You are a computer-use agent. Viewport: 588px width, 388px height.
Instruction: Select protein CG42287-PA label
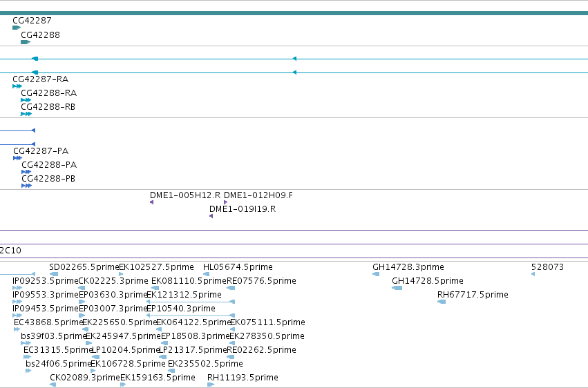tap(41, 151)
